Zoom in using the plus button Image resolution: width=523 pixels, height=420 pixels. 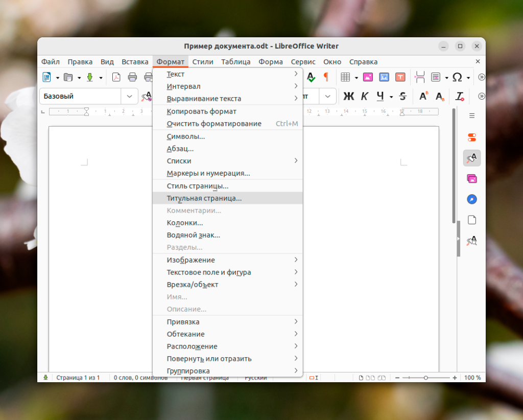[455, 378]
